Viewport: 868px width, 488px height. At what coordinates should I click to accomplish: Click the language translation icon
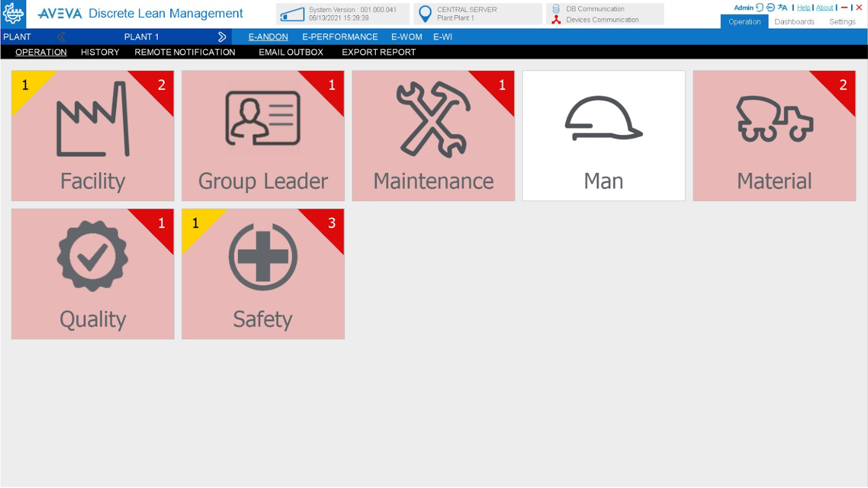782,8
